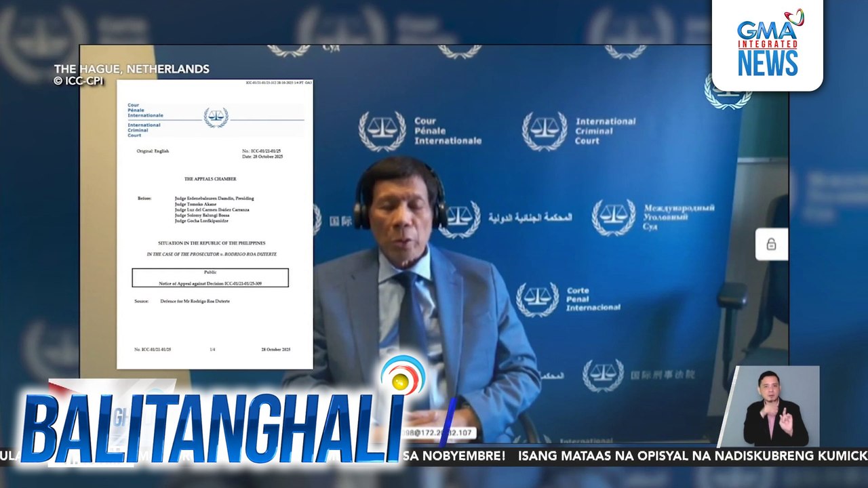Click the "Cour Pénale Internationale" backdrop logo
This screenshot has height=488, width=868.
420,131
